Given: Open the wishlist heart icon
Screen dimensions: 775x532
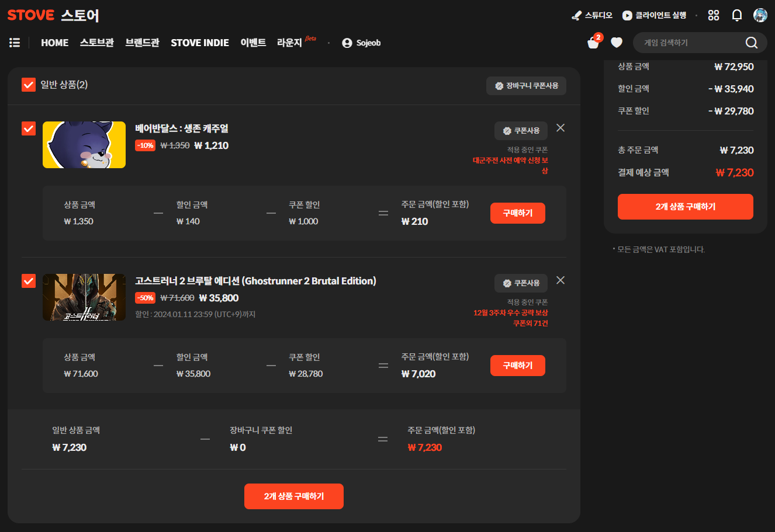Looking at the screenshot, I should 617,43.
